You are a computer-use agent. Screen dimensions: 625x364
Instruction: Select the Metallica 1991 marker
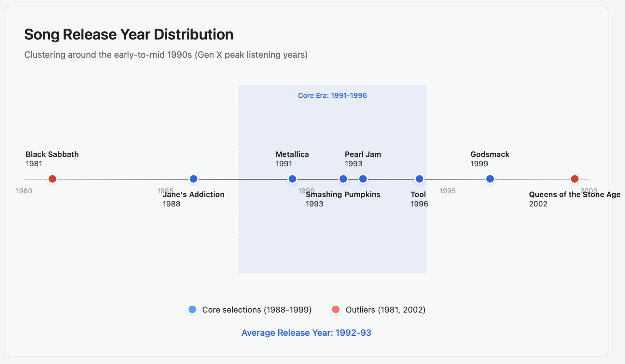(292, 179)
